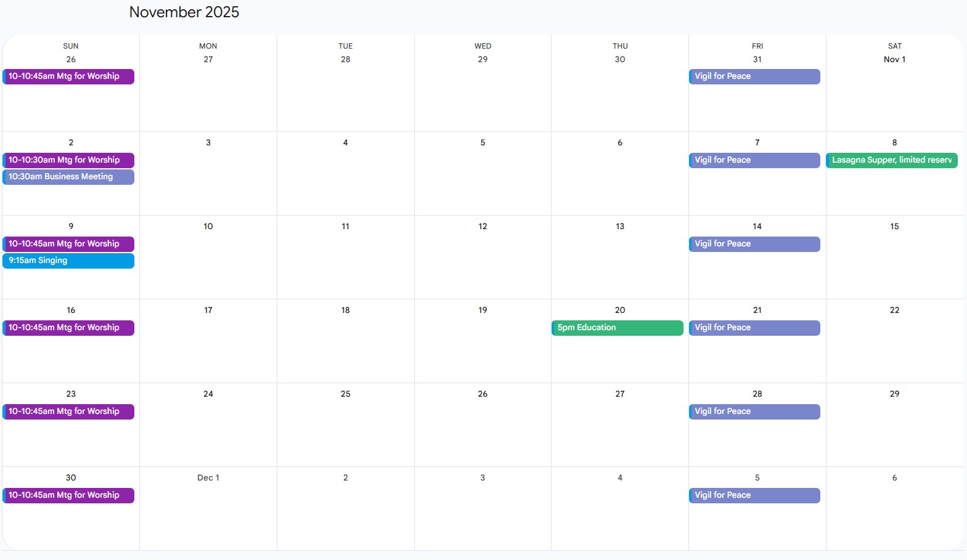Open Vigil for Peace on November 28
Screen dimensions: 967x560
coord(754,412)
